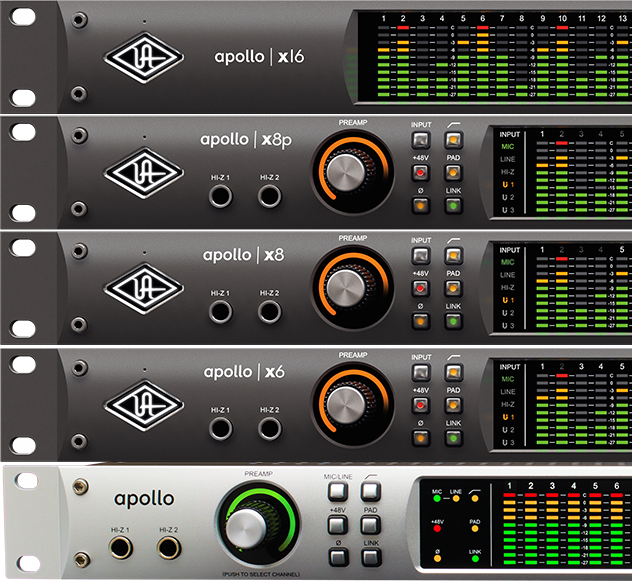Click the HI-Z 2 jack on apollo x8
This screenshot has width=632, height=581.
(269, 312)
